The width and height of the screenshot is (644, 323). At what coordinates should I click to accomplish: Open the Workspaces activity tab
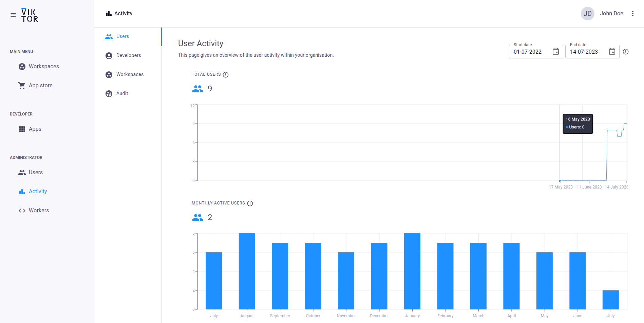click(130, 74)
